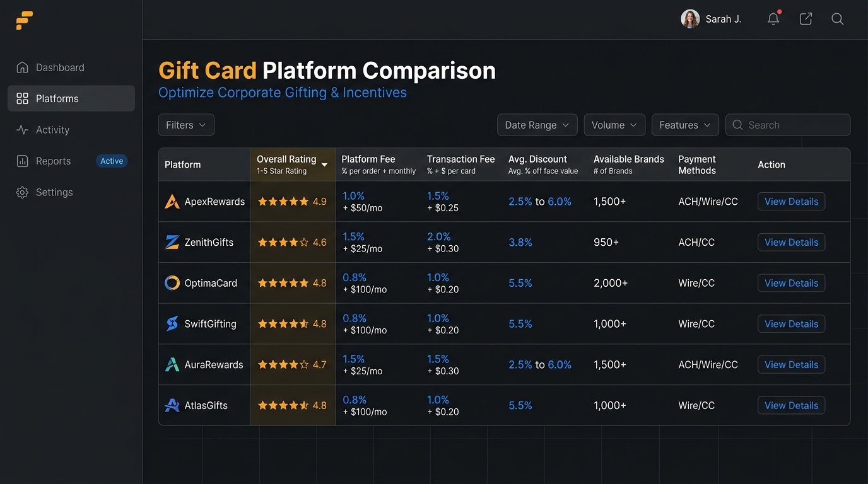View Details for AuraRewards
The width and height of the screenshot is (868, 484).
791,364
